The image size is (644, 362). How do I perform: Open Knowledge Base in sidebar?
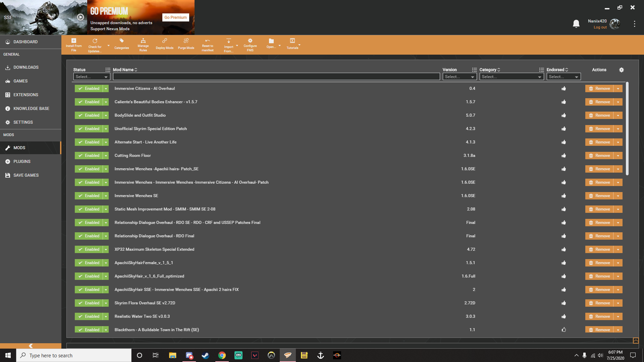pyautogui.click(x=31, y=109)
